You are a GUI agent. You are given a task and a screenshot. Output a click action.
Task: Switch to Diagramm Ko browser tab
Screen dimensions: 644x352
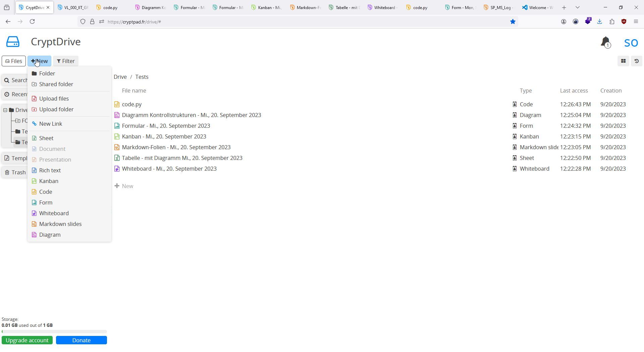tap(150, 7)
